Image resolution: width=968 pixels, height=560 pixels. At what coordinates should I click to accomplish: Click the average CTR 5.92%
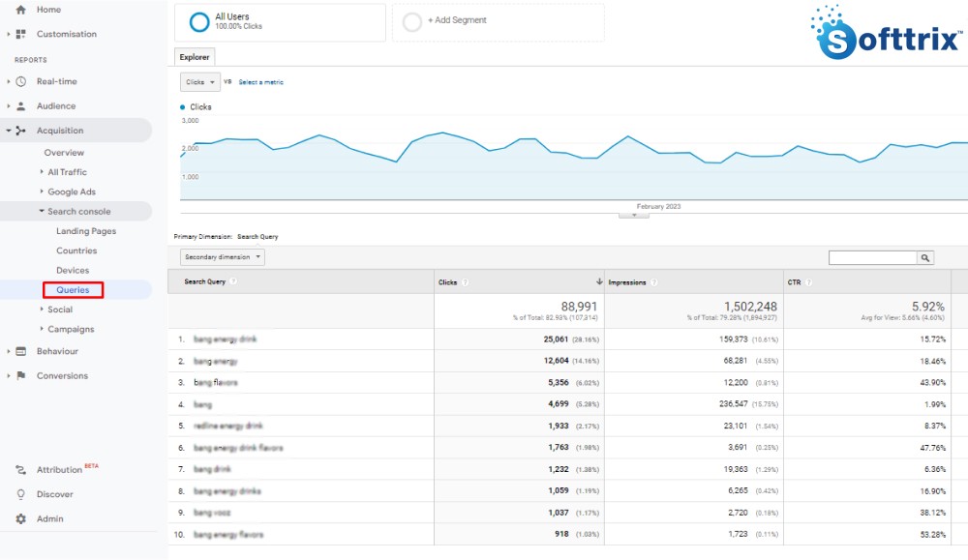928,307
